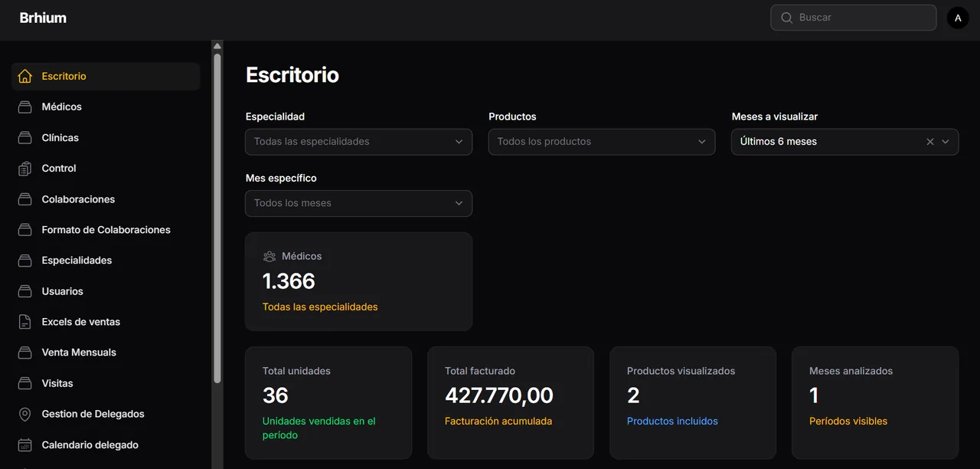Screen dimensions: 980x469
Task: Click the sidebar vertical scrollbar thumb
Action: (217, 218)
